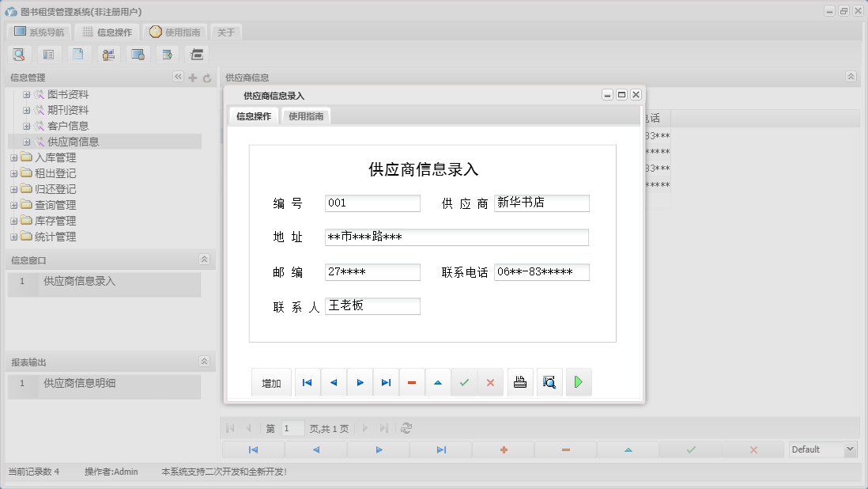
Task: Click the refresh icon next to the plus sign
Action: [206, 78]
